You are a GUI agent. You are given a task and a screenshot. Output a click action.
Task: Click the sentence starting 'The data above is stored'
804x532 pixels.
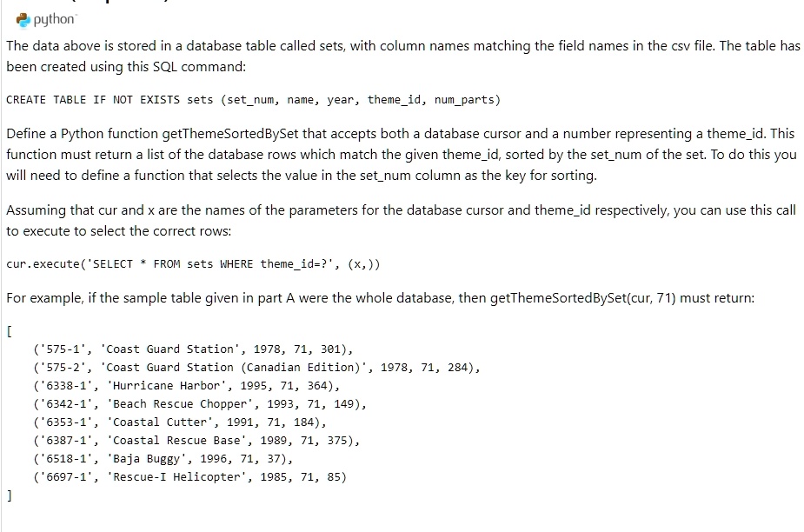(x=403, y=57)
